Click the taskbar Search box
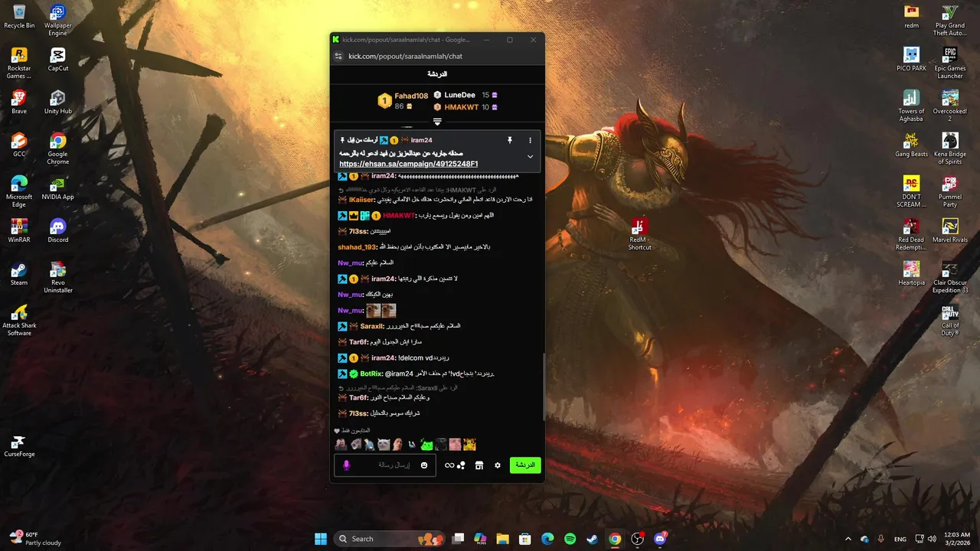980x551 pixels. 389,539
